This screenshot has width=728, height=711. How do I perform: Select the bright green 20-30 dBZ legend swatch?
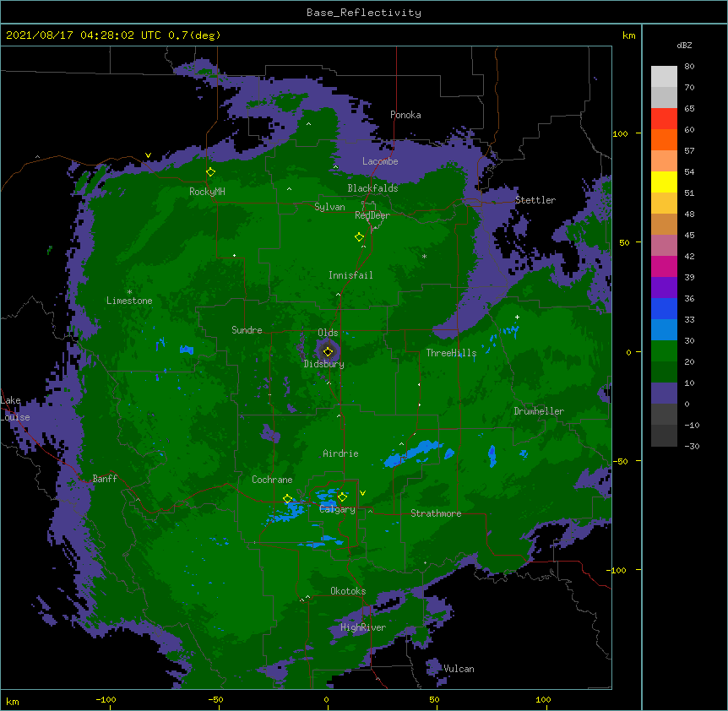pyautogui.click(x=664, y=351)
